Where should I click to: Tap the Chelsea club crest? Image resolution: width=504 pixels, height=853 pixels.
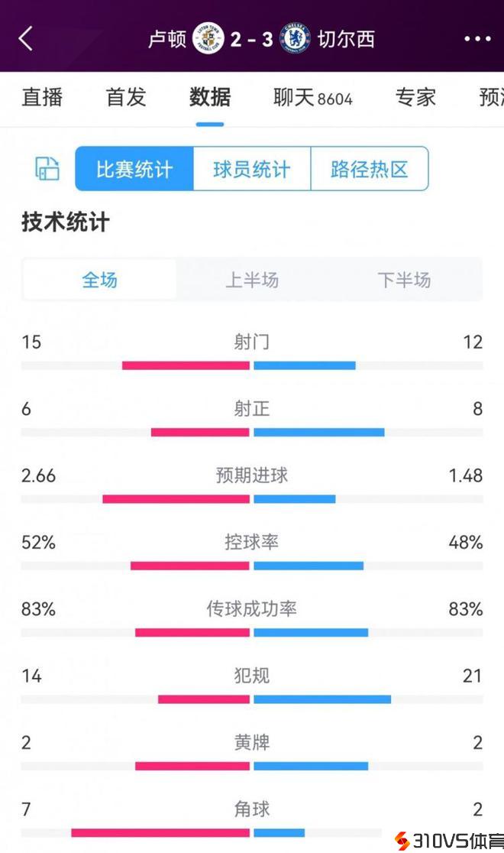pos(296,38)
